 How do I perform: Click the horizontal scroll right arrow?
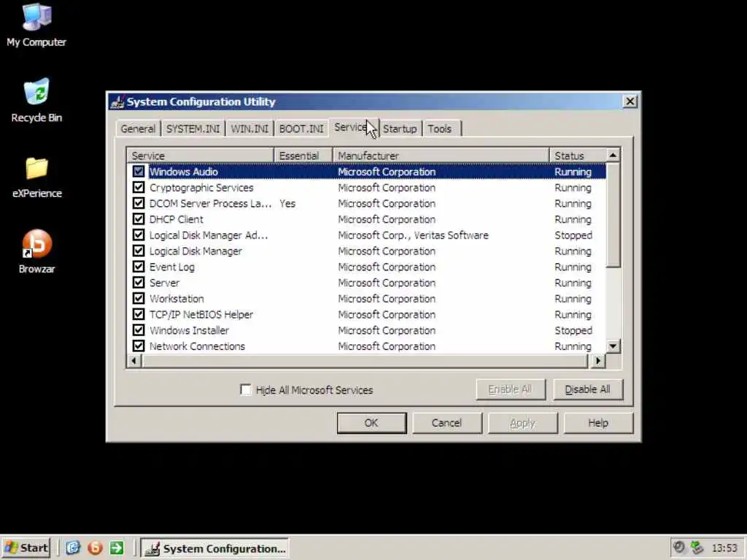[x=598, y=361]
